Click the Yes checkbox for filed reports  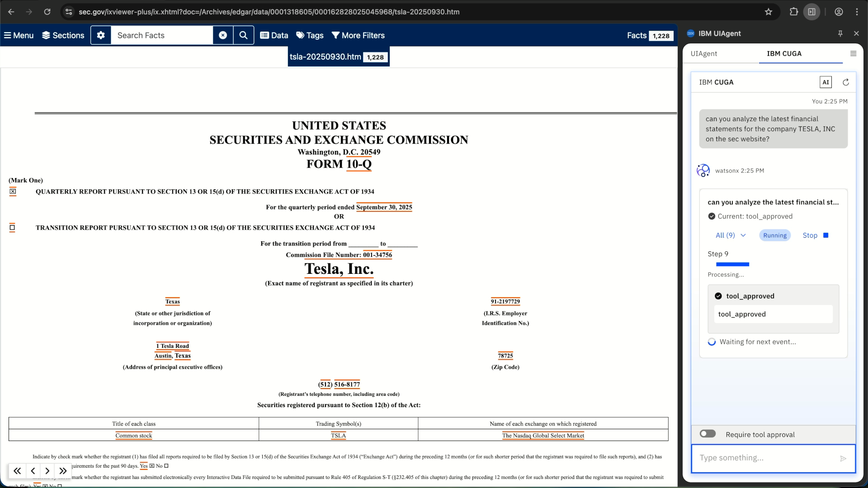coord(152,466)
